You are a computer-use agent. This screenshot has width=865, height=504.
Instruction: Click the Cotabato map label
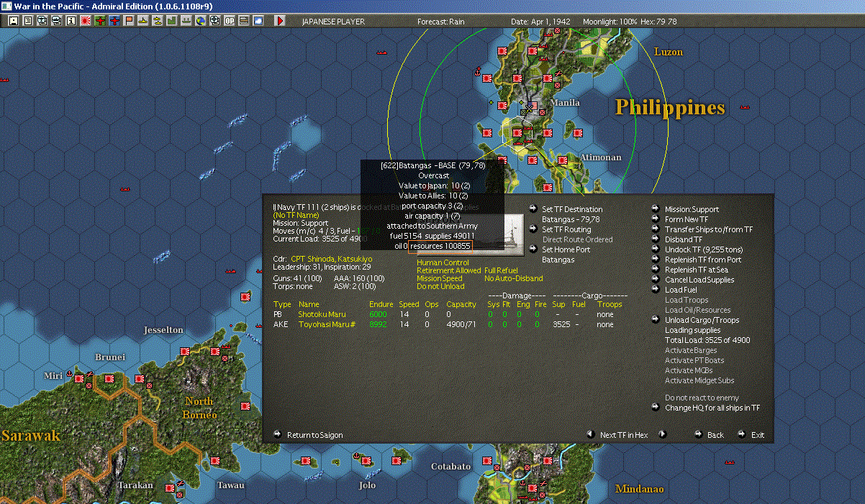[450, 467]
